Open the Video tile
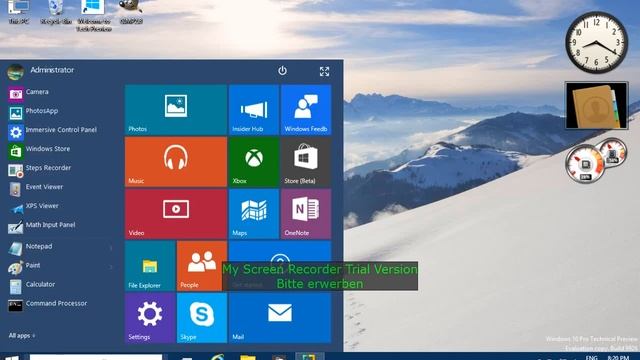 (x=176, y=214)
